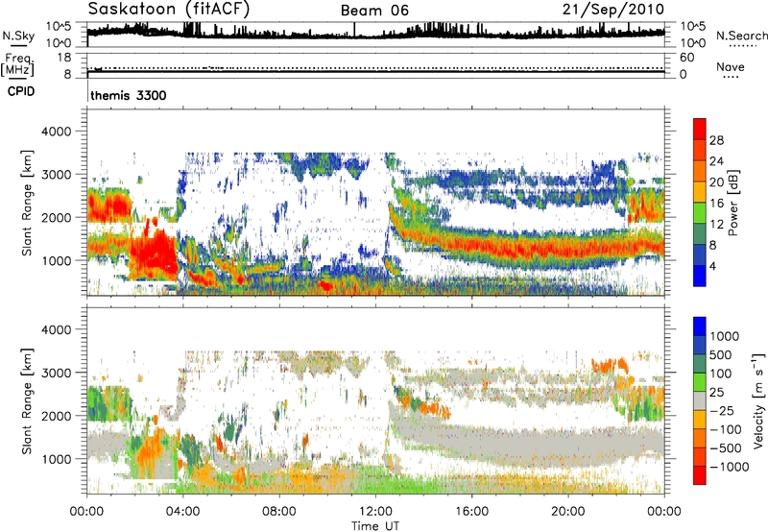The image size is (768, 532).
Task: Click the Slant Range label of velocity panel
Action: coord(27,401)
